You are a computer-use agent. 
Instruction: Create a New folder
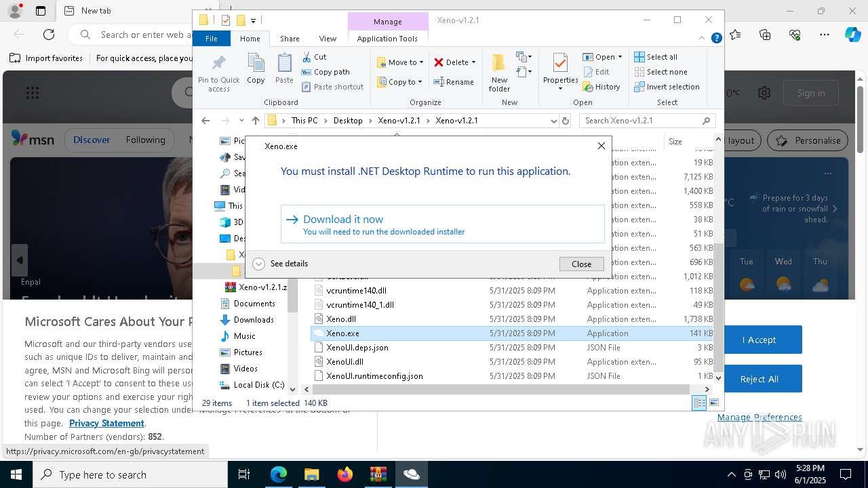[499, 73]
